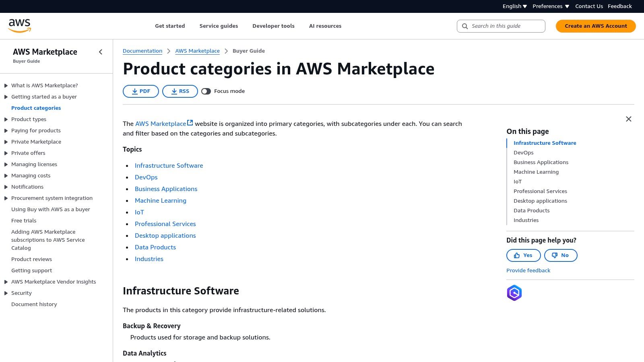
Task: Click the AWS logo
Action: pyautogui.click(x=20, y=26)
